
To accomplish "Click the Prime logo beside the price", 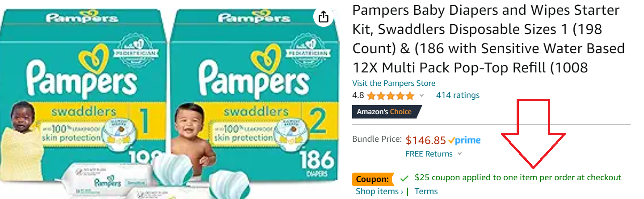I will 465,140.
